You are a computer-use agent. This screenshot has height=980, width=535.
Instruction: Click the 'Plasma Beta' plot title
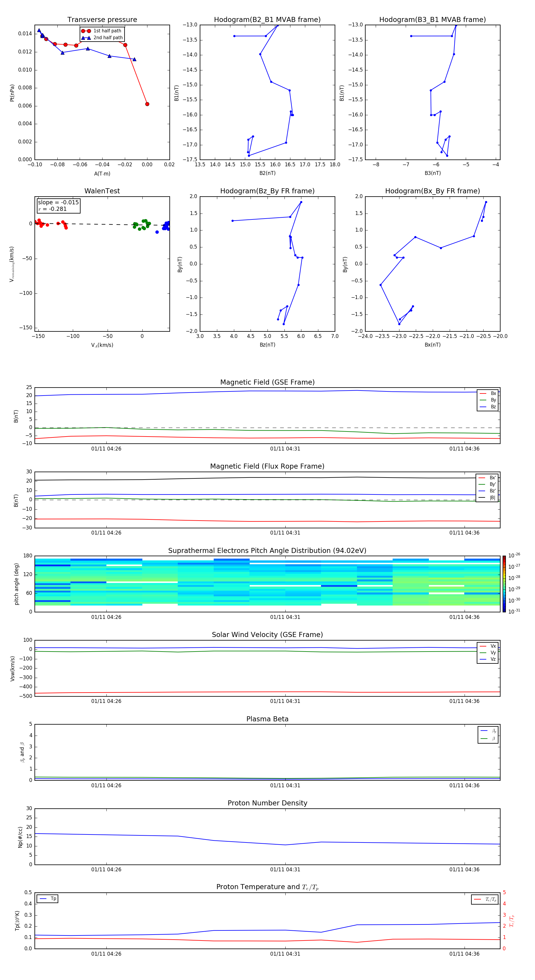[267, 719]
